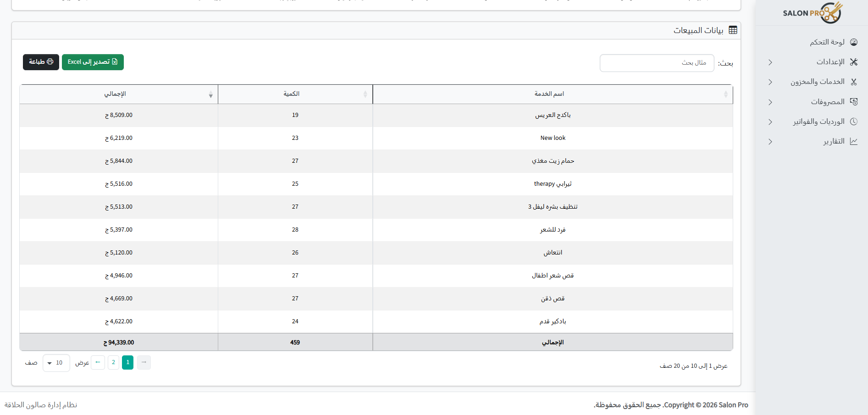Click the settings wrench icon for الإعدادات
Image resolution: width=868 pixels, height=415 pixels.
coord(854,62)
